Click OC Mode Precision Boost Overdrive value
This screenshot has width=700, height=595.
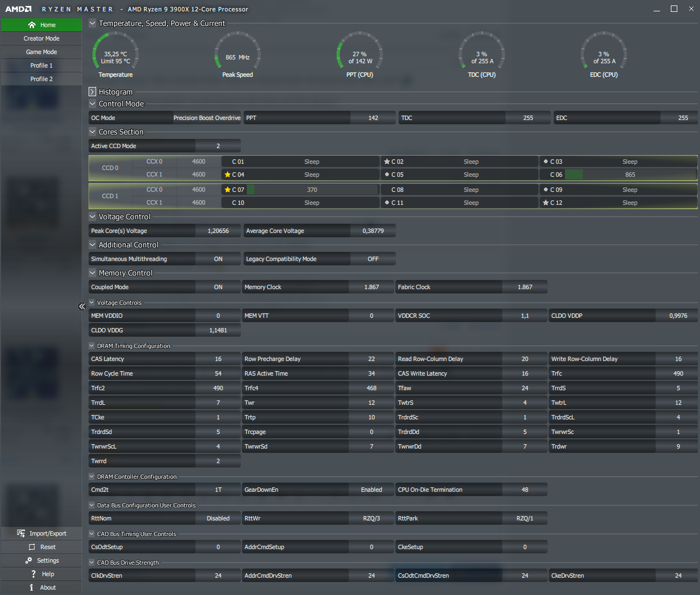pyautogui.click(x=207, y=118)
